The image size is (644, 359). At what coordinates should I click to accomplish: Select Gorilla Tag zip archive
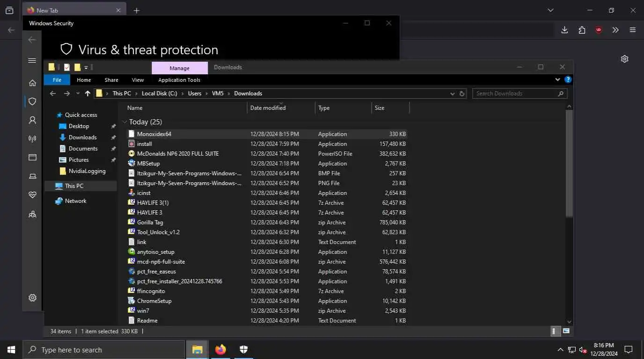pos(267,223)
